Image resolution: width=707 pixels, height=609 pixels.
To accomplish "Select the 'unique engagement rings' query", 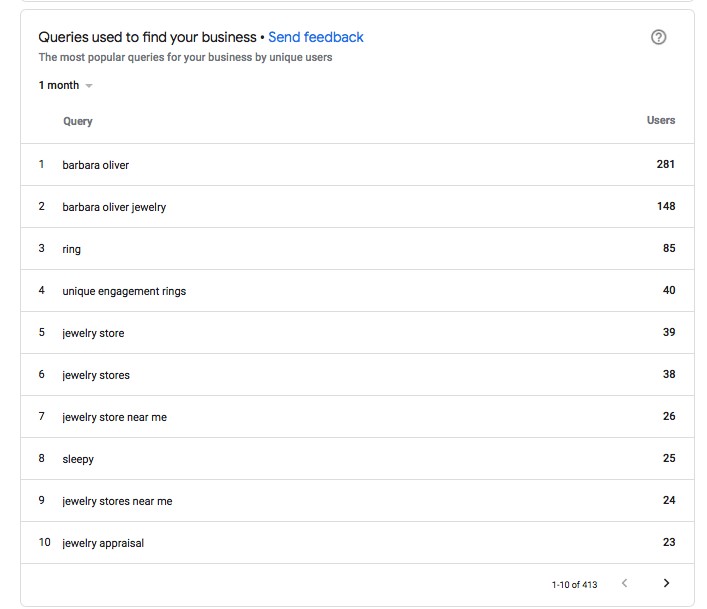I will click(124, 291).
